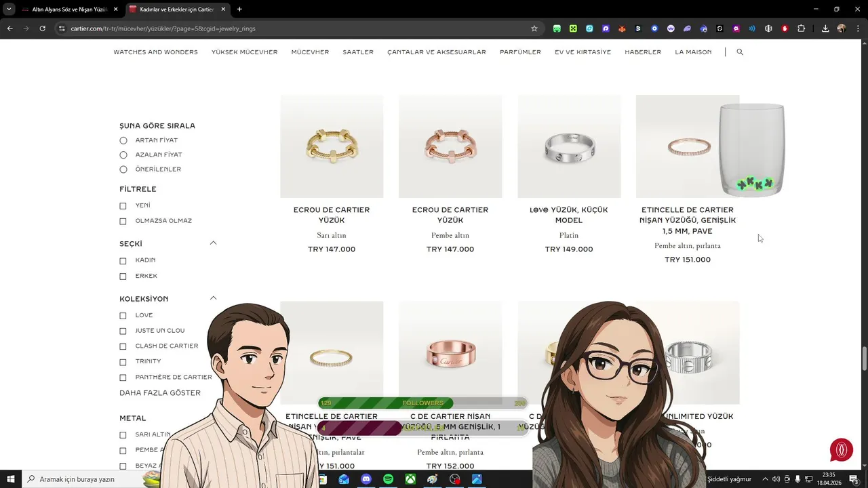Click the address bar URL field
The width and height of the screenshot is (868, 488).
pos(298,28)
